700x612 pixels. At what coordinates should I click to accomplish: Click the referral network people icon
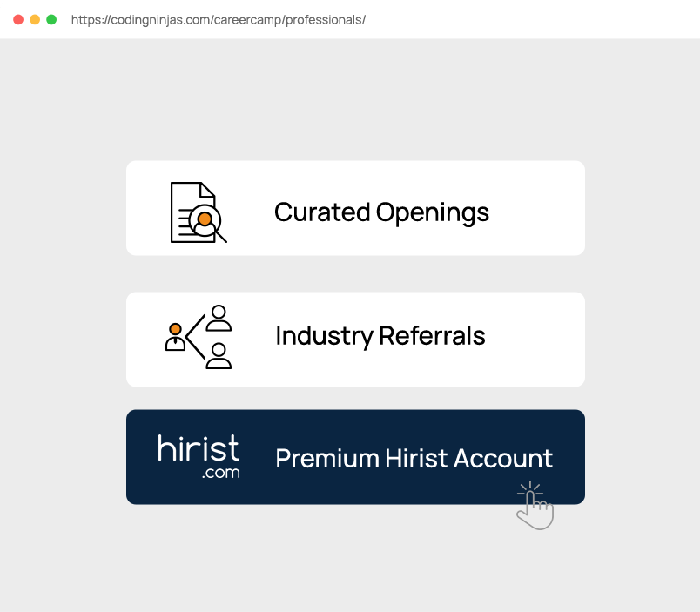[x=199, y=337]
